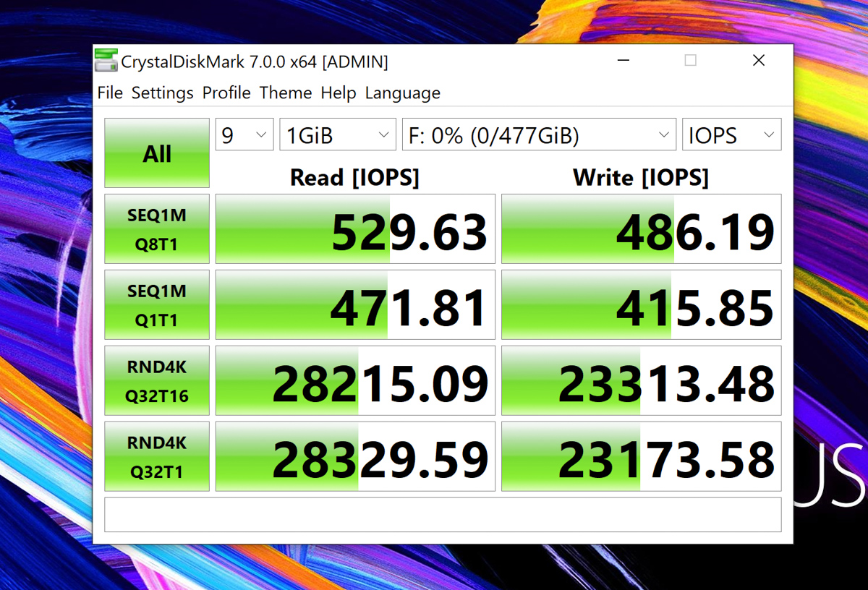Click RND4K Q32T1 read value 28329.59
The image size is (868, 590).
(x=355, y=457)
